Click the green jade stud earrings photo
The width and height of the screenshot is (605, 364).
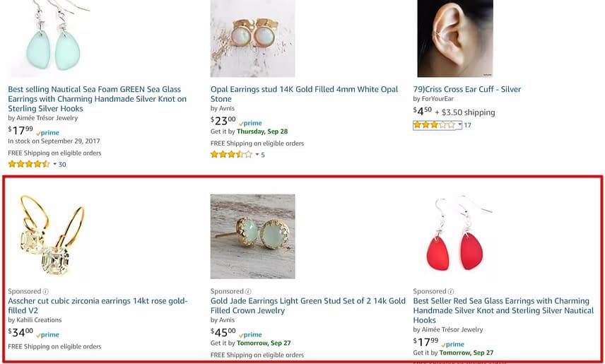(252, 236)
